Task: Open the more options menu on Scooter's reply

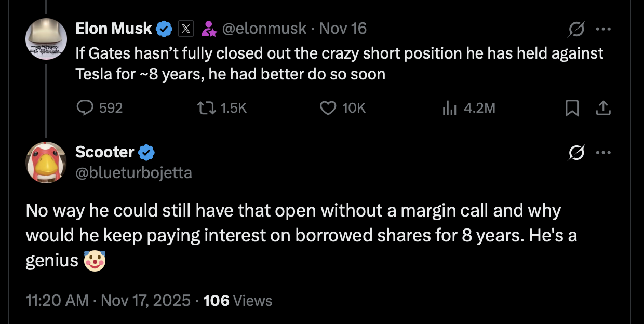Action: [x=604, y=152]
